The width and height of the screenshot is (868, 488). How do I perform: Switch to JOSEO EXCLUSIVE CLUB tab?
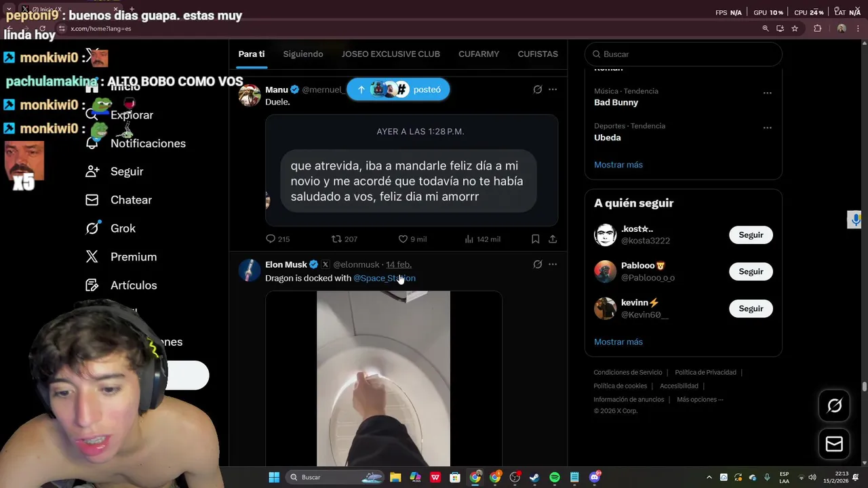(x=391, y=54)
